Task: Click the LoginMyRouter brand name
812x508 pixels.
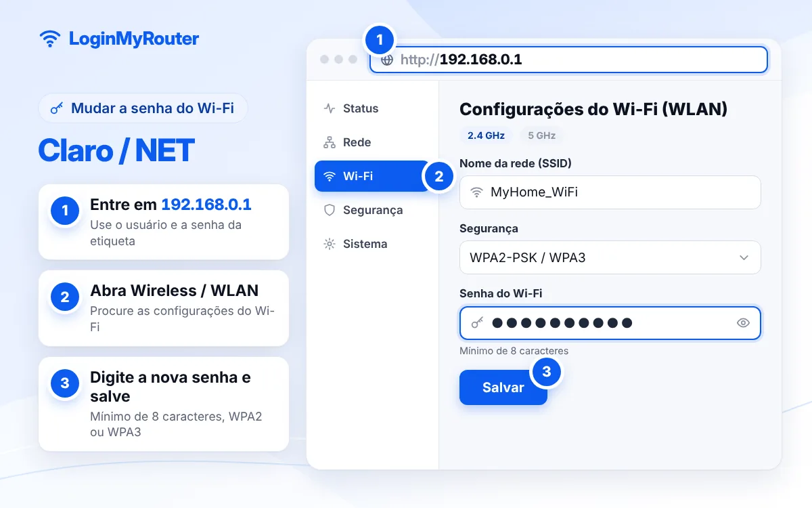Action: point(134,39)
